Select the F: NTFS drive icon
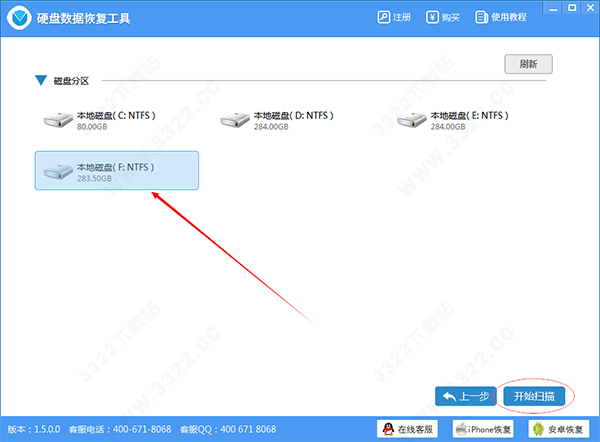This screenshot has height=442, width=600. [58, 172]
